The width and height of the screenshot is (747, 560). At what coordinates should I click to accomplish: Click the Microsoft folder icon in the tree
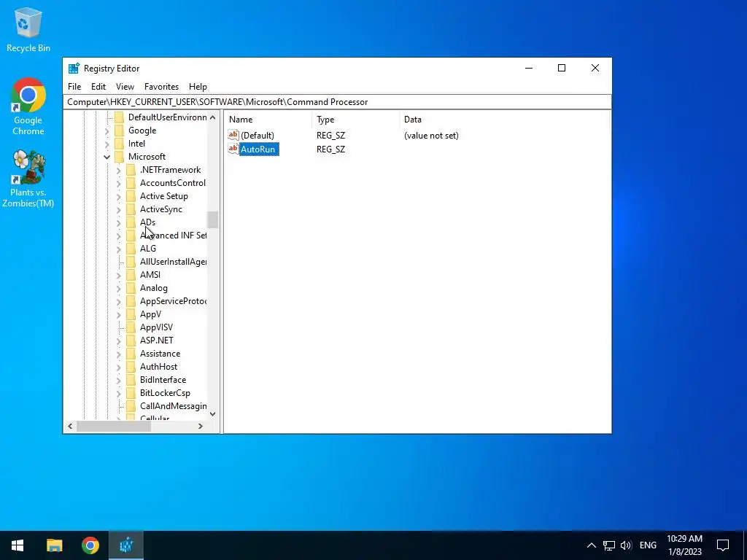[120, 157]
